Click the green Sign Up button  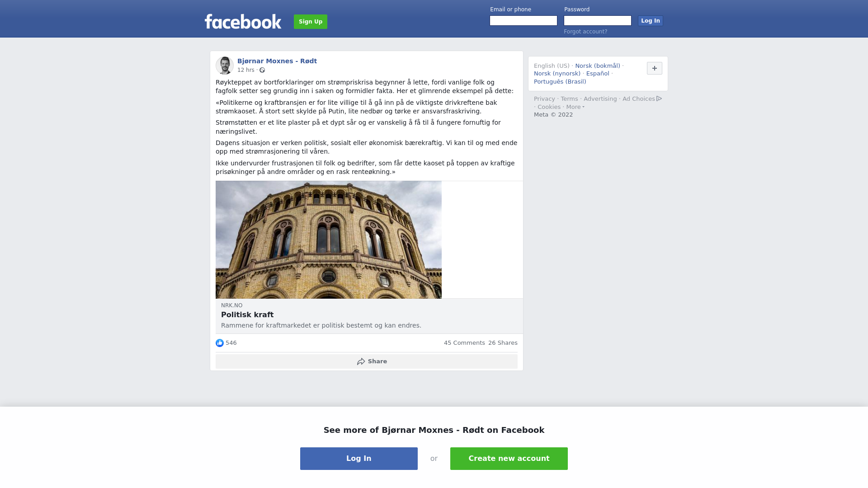point(311,22)
